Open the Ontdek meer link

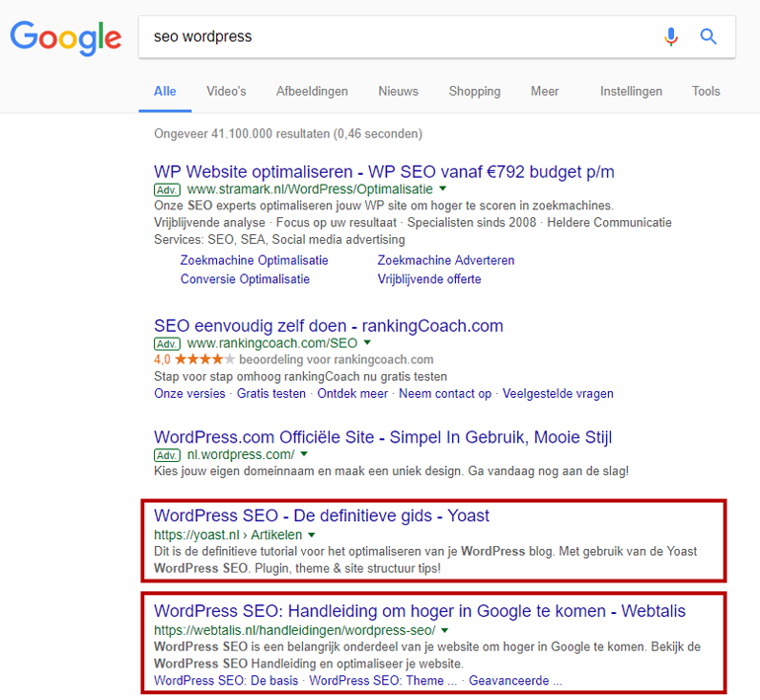(352, 394)
